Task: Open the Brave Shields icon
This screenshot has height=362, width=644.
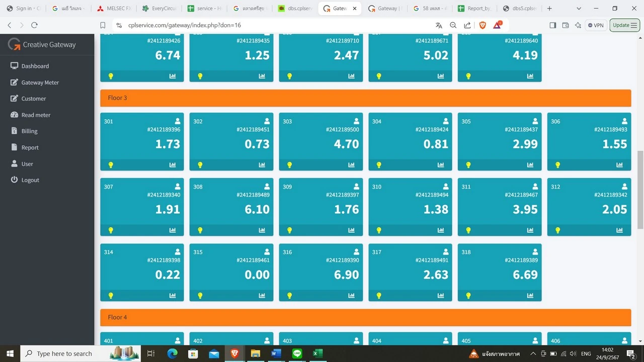Action: (482, 25)
